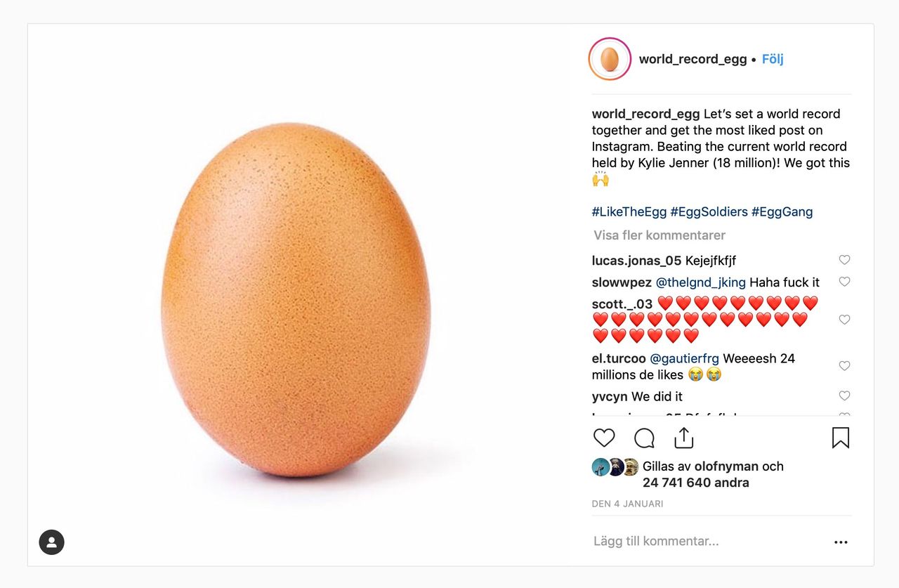Screen dimensions: 899x588
Task: Toggle the like on yvcyn's comment
Action: click(x=844, y=396)
